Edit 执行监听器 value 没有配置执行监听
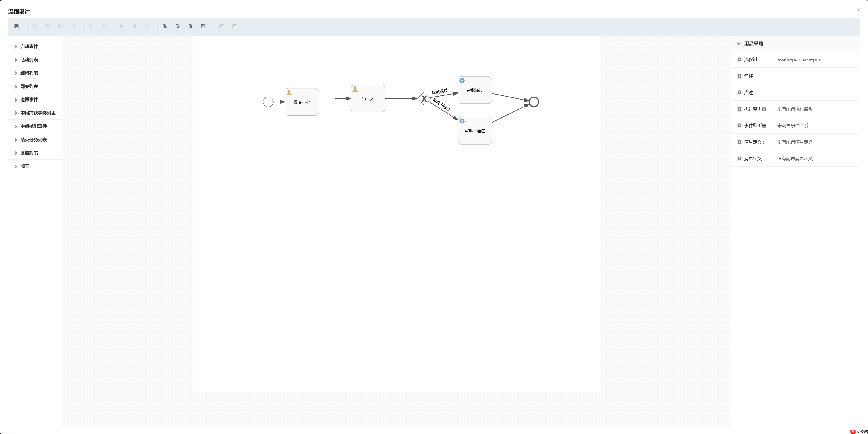The height and width of the screenshot is (434, 868). [795, 109]
